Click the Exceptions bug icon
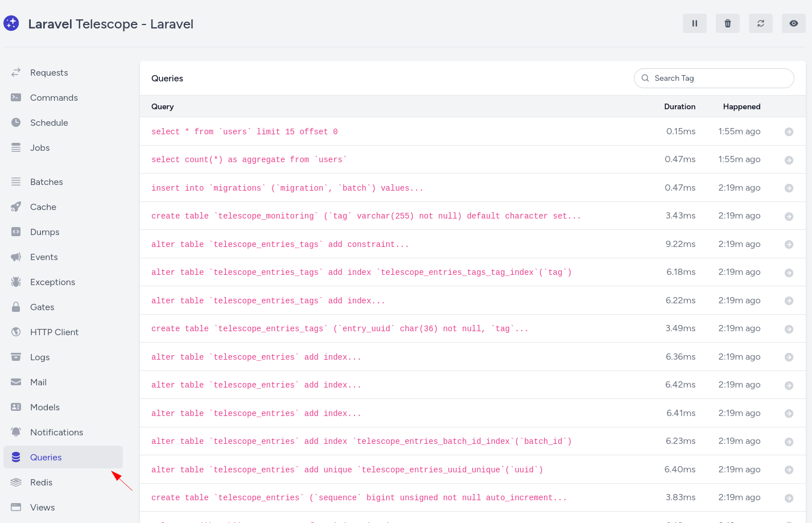 (x=16, y=282)
